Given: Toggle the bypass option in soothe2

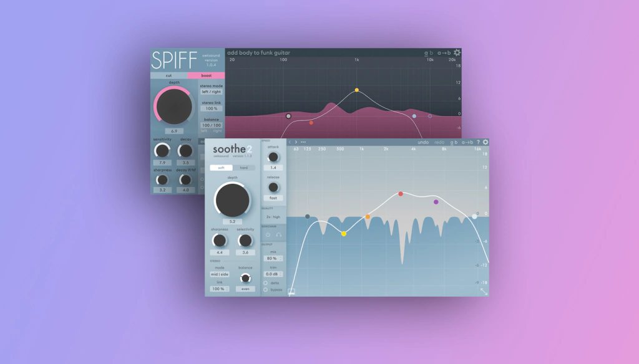Looking at the screenshot, I should pyautogui.click(x=265, y=289).
